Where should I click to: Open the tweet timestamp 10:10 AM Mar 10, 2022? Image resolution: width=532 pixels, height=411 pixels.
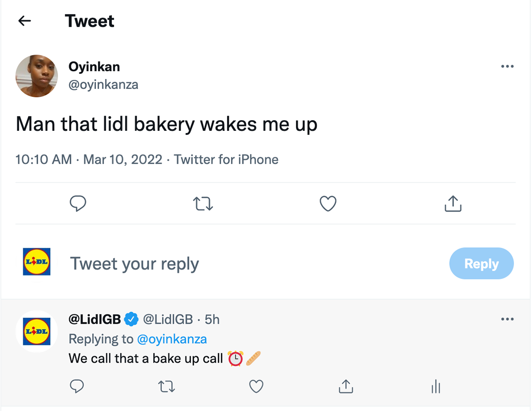(89, 160)
